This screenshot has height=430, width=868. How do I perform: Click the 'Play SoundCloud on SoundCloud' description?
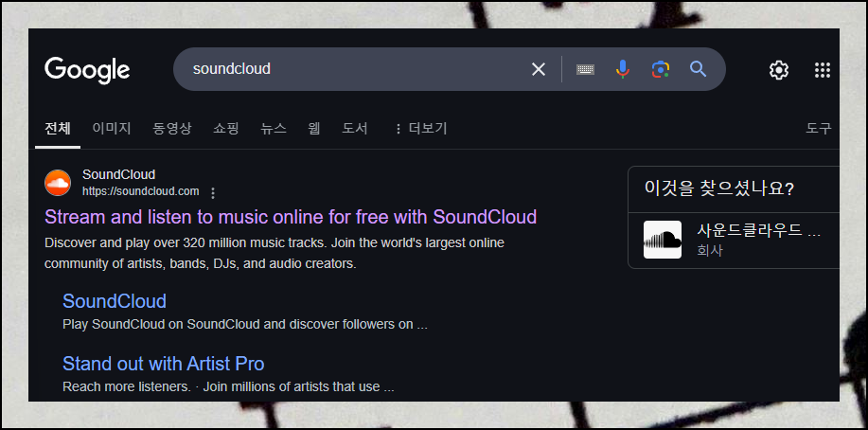[245, 324]
